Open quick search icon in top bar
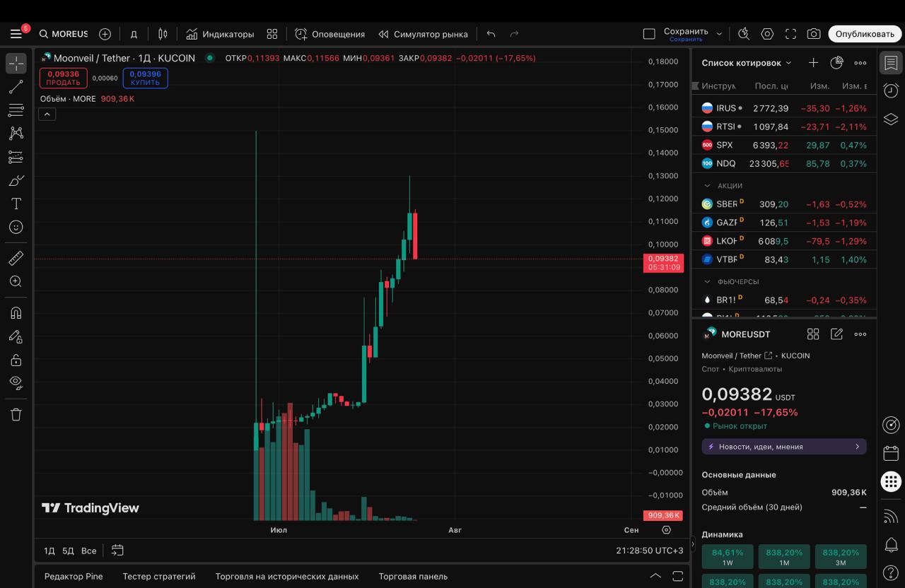The width and height of the screenshot is (905, 588). (x=744, y=34)
